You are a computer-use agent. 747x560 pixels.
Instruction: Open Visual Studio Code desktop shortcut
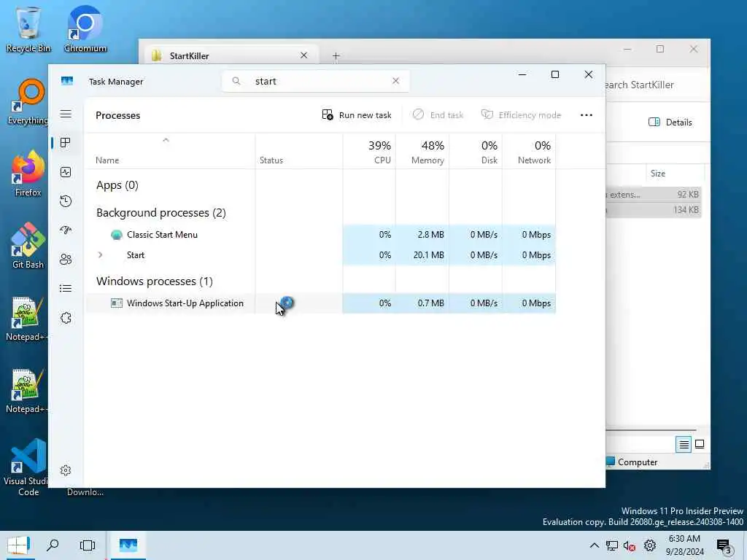pos(28,467)
